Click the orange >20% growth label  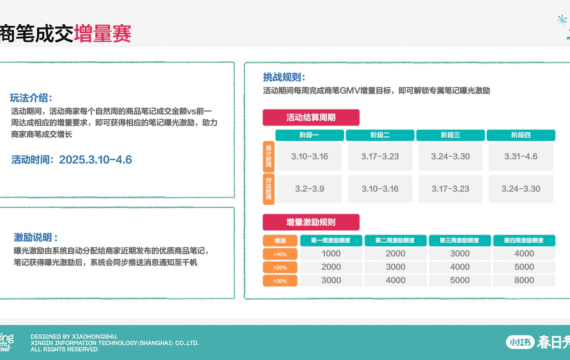point(280,267)
